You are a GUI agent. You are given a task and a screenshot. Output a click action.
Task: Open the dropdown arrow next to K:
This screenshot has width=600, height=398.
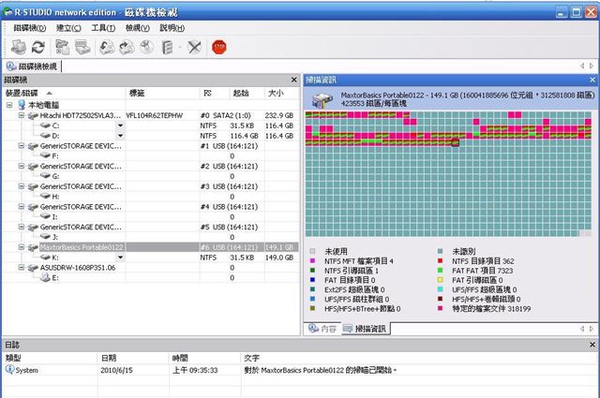(x=120, y=257)
